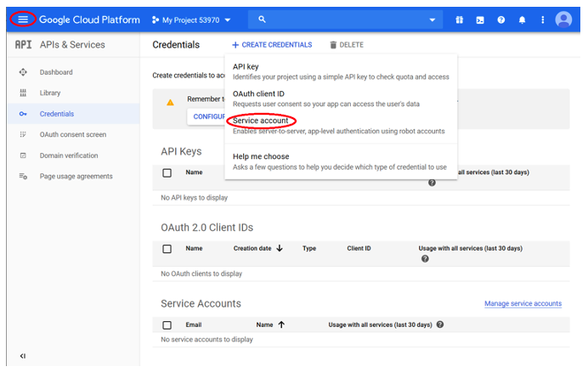Click the APIs & Services header text
Image resolution: width=588 pixels, height=378 pixels.
click(72, 45)
